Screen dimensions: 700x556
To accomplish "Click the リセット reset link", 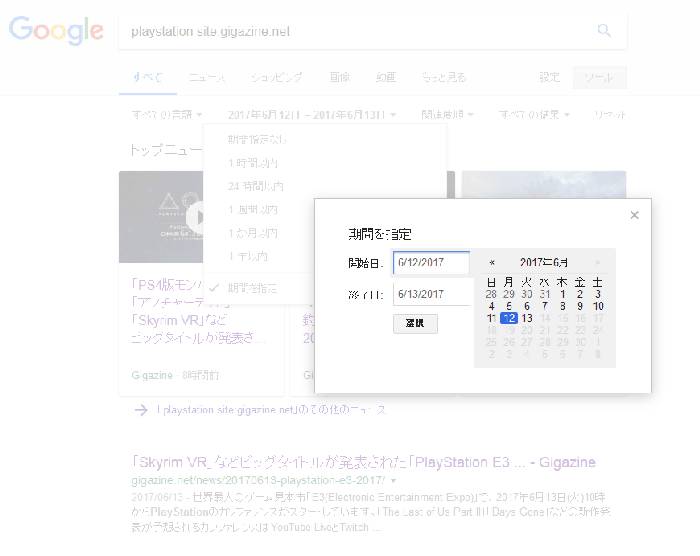I will [x=609, y=115].
